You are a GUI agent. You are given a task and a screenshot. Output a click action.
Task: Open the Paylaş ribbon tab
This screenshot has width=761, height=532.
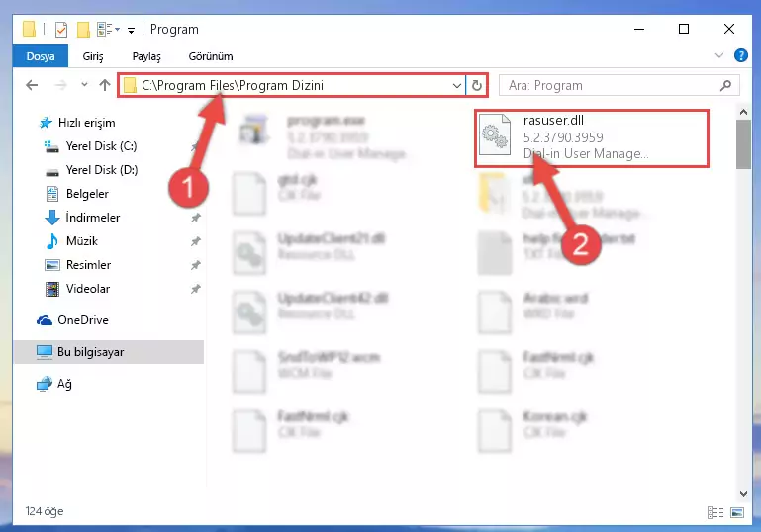[x=146, y=56]
